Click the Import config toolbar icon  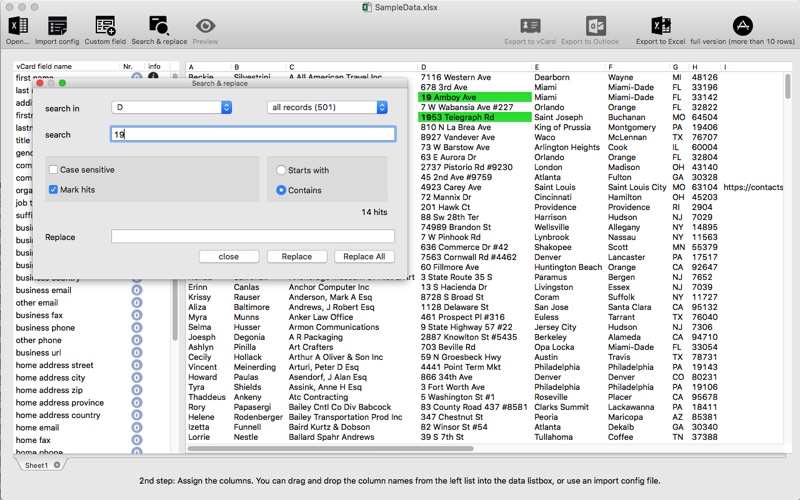57,26
